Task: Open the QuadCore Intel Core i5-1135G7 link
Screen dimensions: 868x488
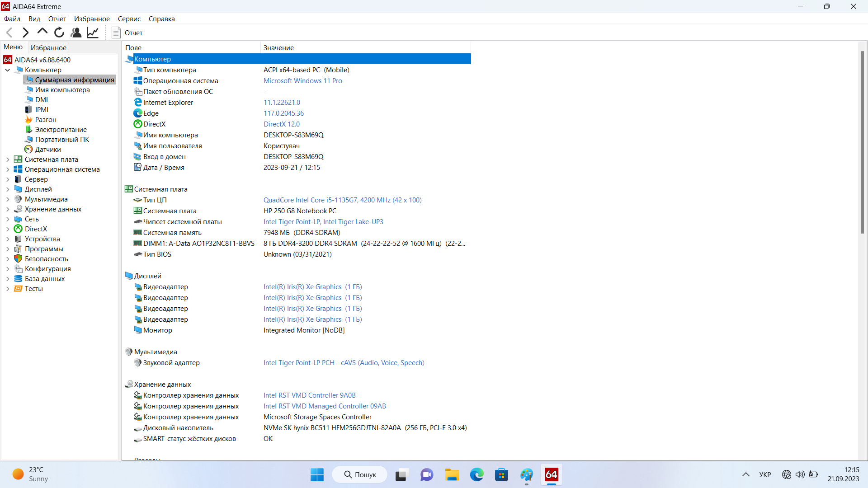Action: [x=342, y=200]
